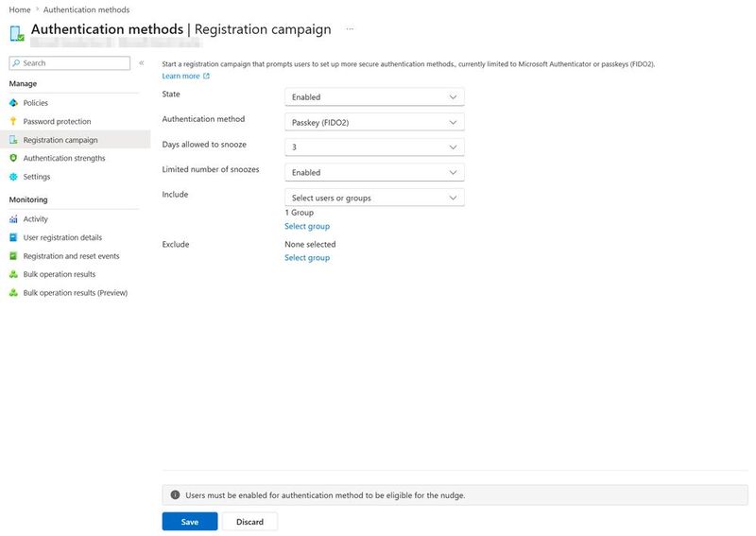756x536 pixels.
Task: Focus the sidebar Search field
Action: point(69,63)
